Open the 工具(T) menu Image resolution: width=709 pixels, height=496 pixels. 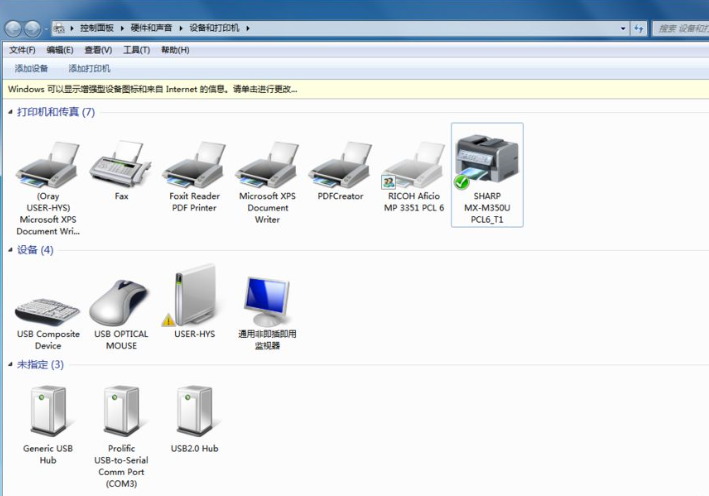click(136, 50)
